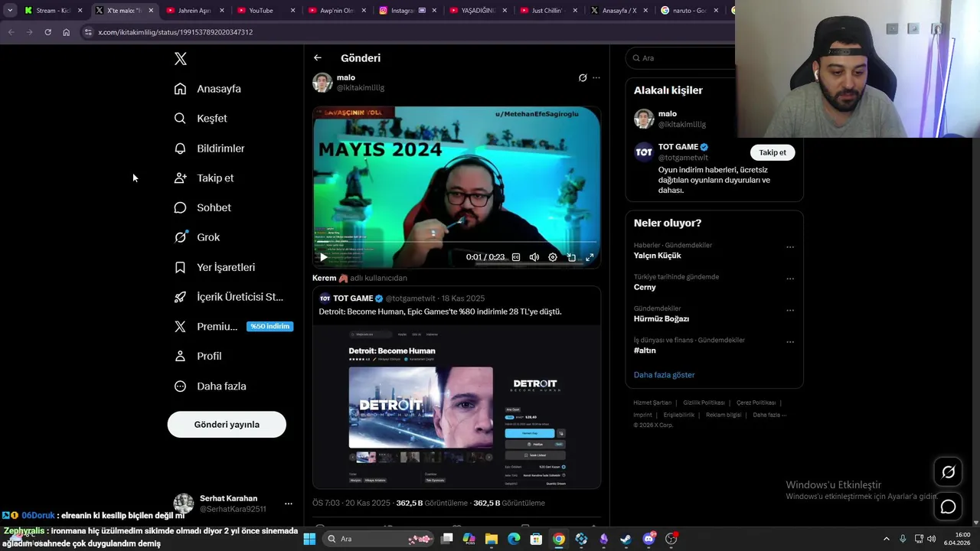Open more options on malo's post
The height and width of the screenshot is (551, 980).
coord(596,77)
